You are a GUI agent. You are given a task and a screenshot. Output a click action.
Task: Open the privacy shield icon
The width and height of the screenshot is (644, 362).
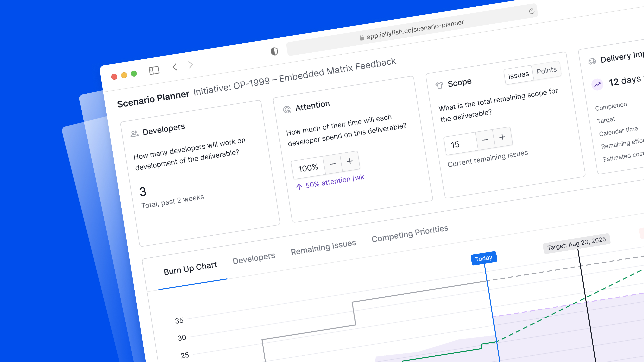[x=274, y=51]
